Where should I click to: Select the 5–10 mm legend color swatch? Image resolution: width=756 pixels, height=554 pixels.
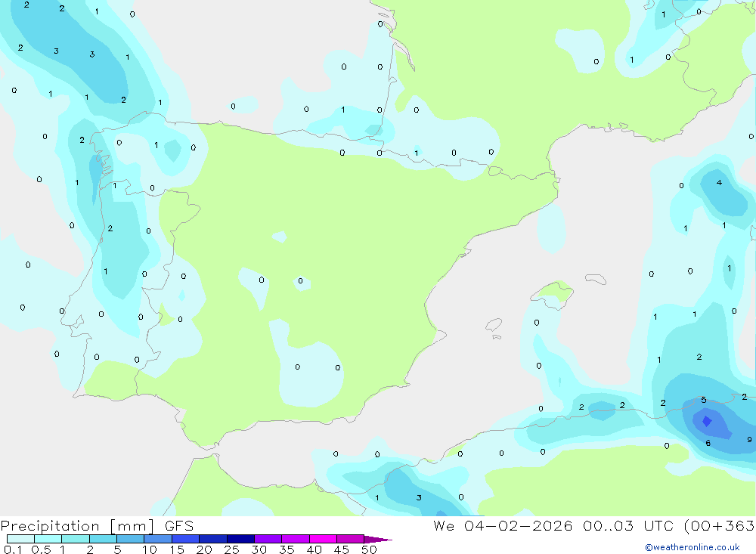click(131, 539)
